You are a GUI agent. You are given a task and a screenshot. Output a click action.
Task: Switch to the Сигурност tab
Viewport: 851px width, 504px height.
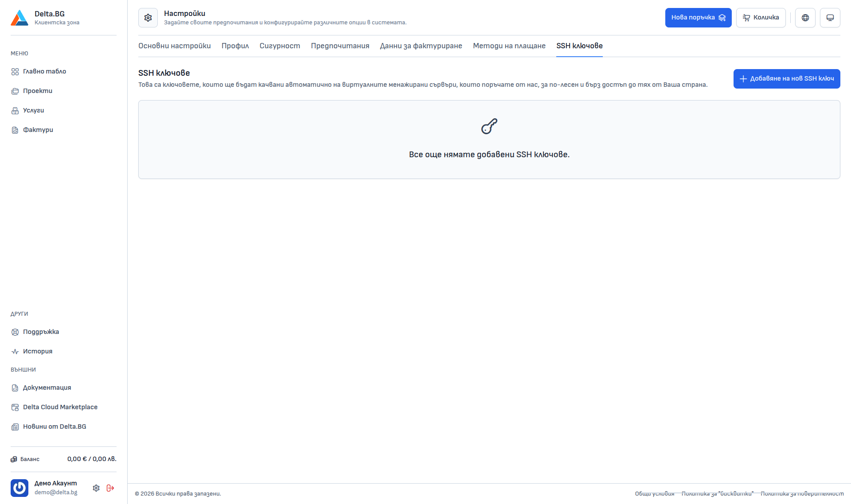[280, 46]
